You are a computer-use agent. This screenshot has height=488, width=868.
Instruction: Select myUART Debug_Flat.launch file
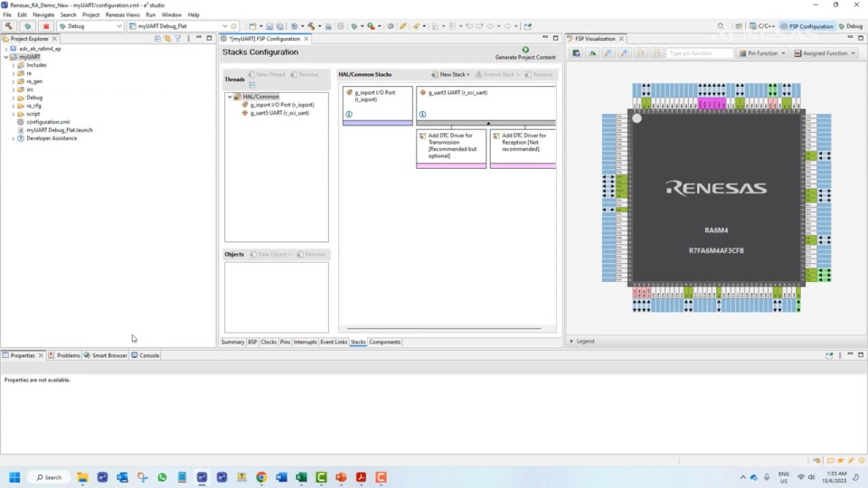tap(60, 130)
